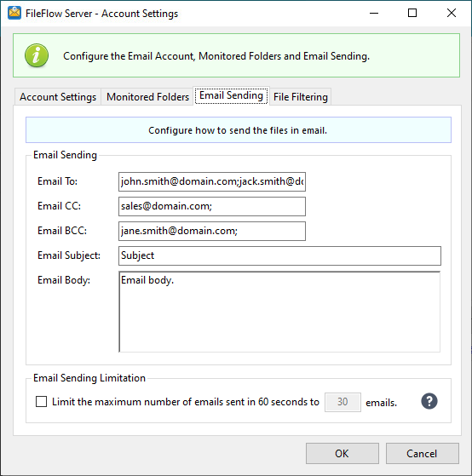Click the blue "Configure how to send" banner
Screen dimensions: 472x476
[239, 130]
